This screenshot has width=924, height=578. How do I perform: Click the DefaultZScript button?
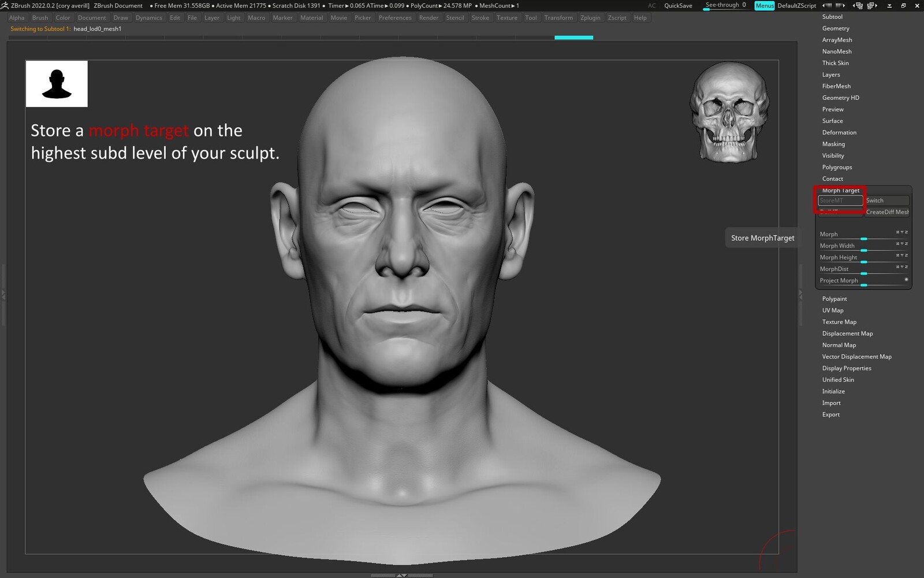pyautogui.click(x=796, y=6)
